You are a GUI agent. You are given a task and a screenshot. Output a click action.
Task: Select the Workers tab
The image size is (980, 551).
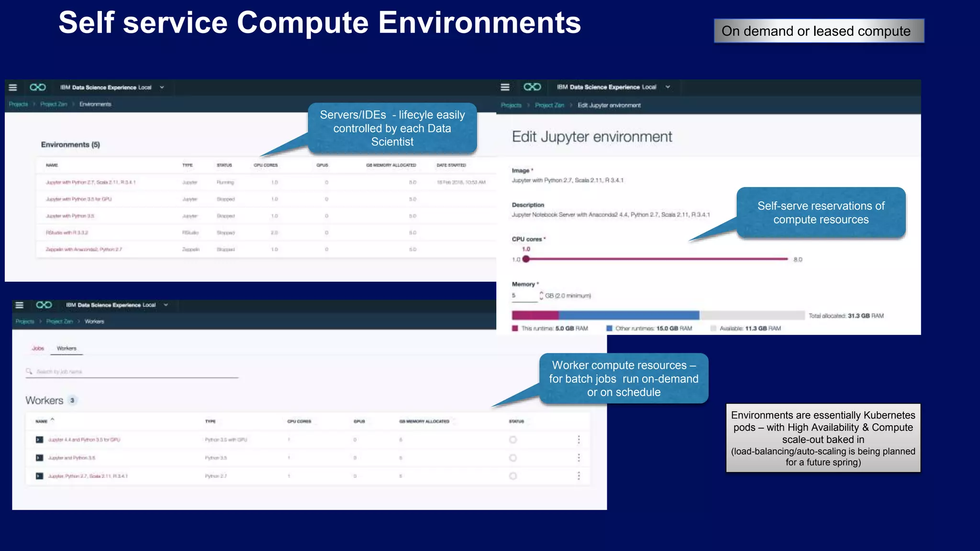(67, 348)
